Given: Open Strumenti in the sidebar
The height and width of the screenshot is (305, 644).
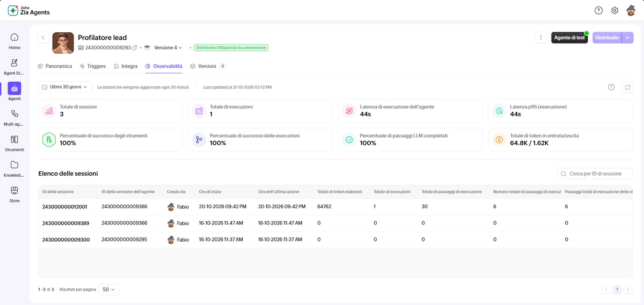Looking at the screenshot, I should coord(14,143).
